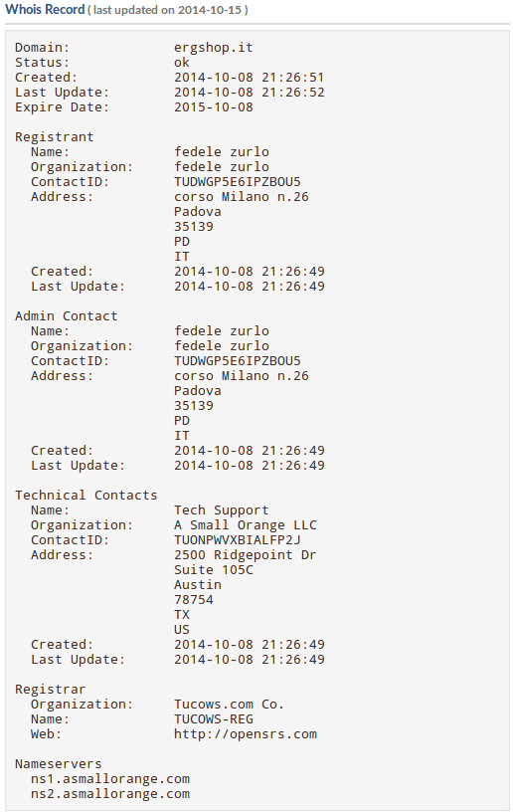
Task: Click the Registrant section heading
Action: 55,137
